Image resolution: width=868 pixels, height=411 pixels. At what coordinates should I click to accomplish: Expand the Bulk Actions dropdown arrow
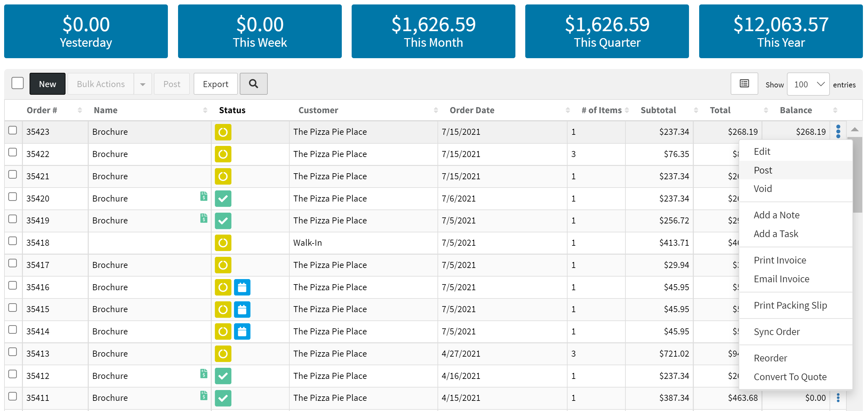point(143,84)
